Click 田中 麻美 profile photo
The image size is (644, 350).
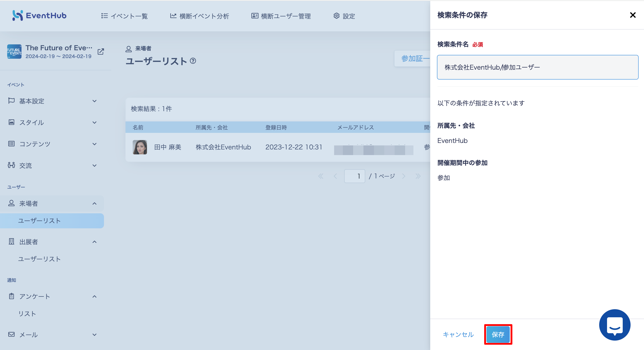pos(140,147)
